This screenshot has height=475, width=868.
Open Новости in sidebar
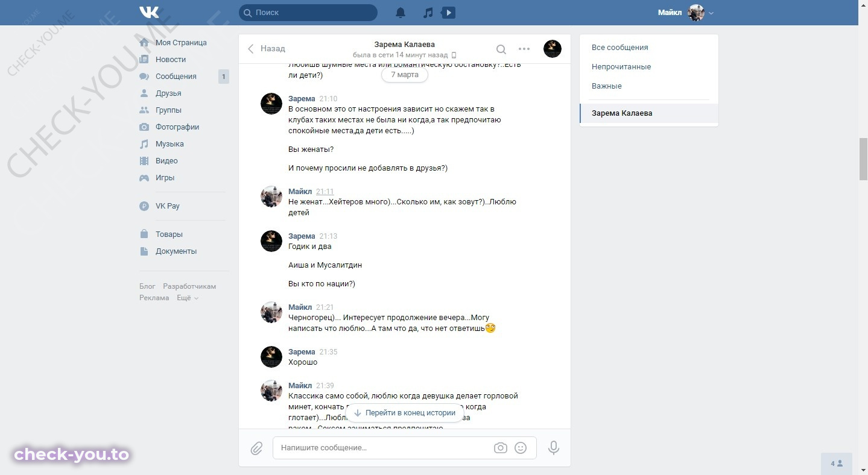tap(171, 60)
